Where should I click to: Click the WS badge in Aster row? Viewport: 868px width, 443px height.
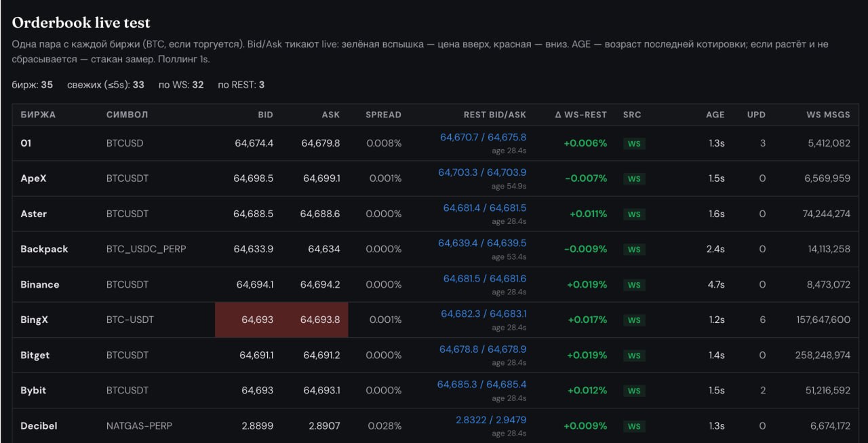[634, 214]
